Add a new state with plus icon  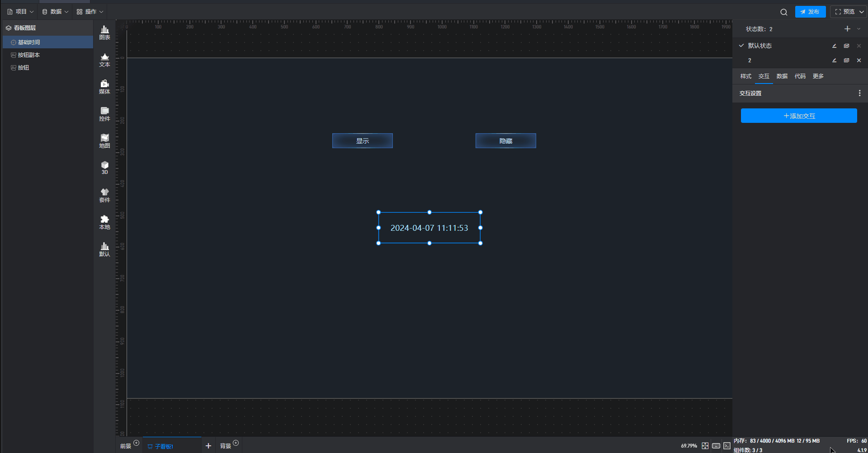pyautogui.click(x=847, y=29)
